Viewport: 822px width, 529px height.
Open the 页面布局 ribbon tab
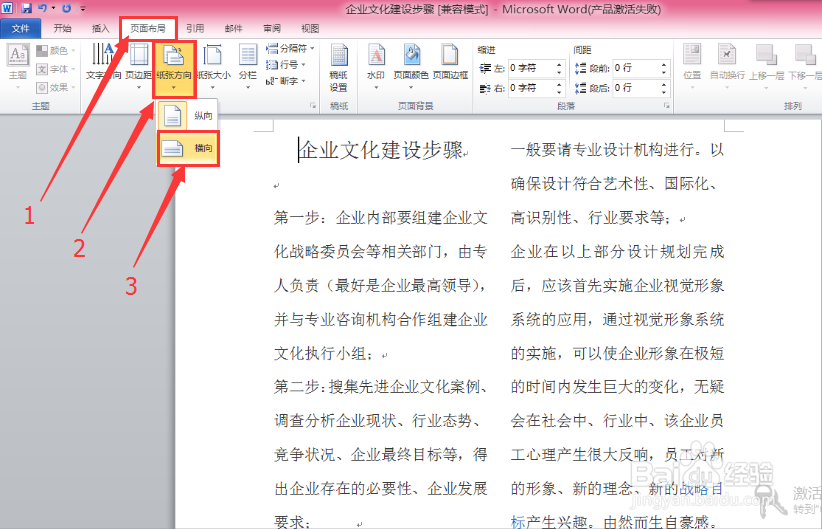[x=148, y=28]
